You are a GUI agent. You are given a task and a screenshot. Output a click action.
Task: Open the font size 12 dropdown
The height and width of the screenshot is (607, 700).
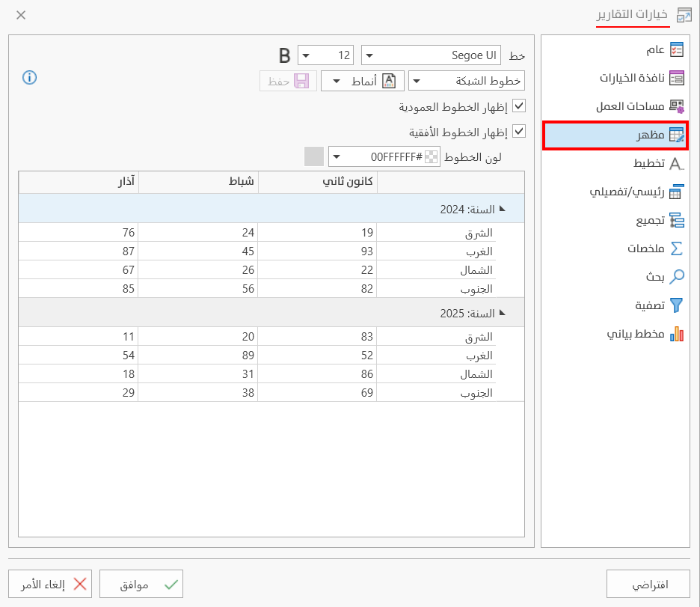[x=326, y=55]
